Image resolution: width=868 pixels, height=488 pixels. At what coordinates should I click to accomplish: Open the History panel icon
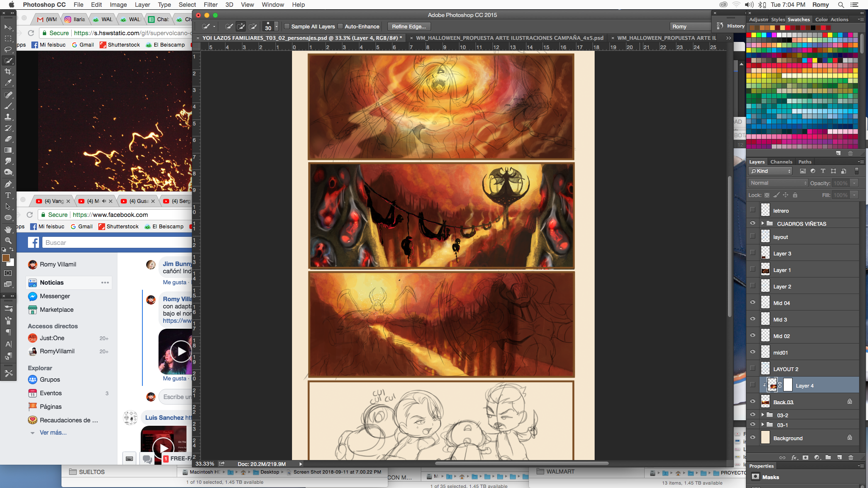720,26
